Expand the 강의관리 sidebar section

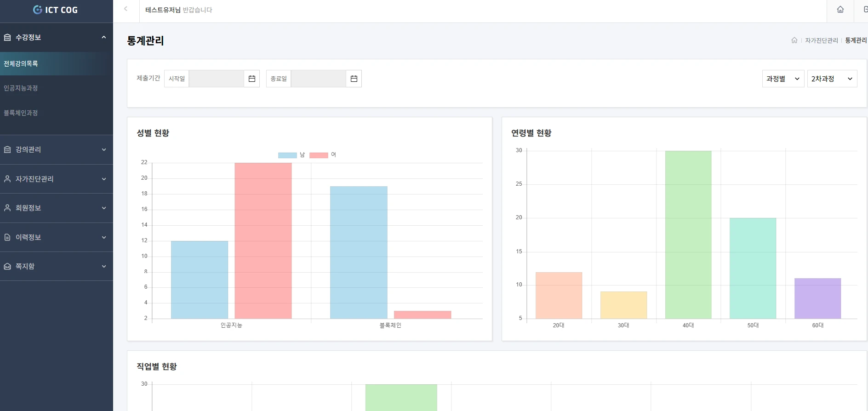(56, 149)
